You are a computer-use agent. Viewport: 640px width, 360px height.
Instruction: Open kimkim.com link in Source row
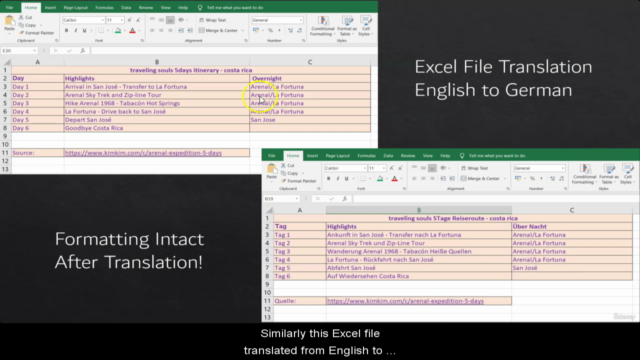[143, 153]
